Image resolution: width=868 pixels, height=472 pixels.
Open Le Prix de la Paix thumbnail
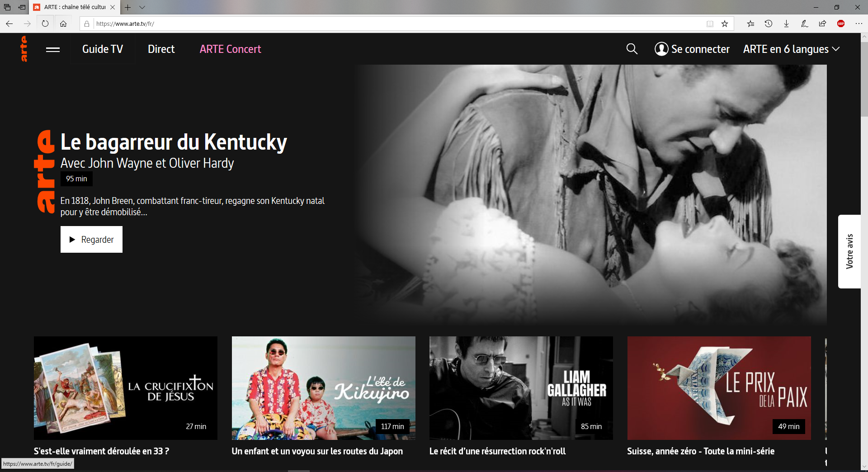[719, 388]
